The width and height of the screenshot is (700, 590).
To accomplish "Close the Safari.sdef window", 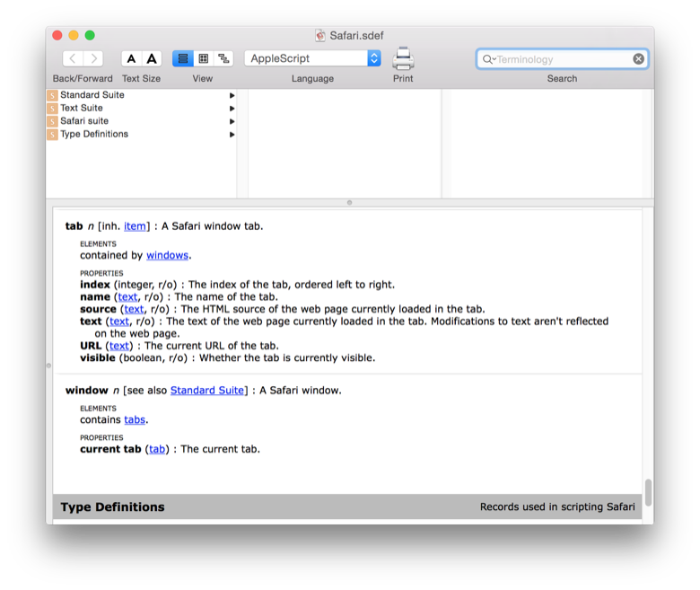I will 57,35.
